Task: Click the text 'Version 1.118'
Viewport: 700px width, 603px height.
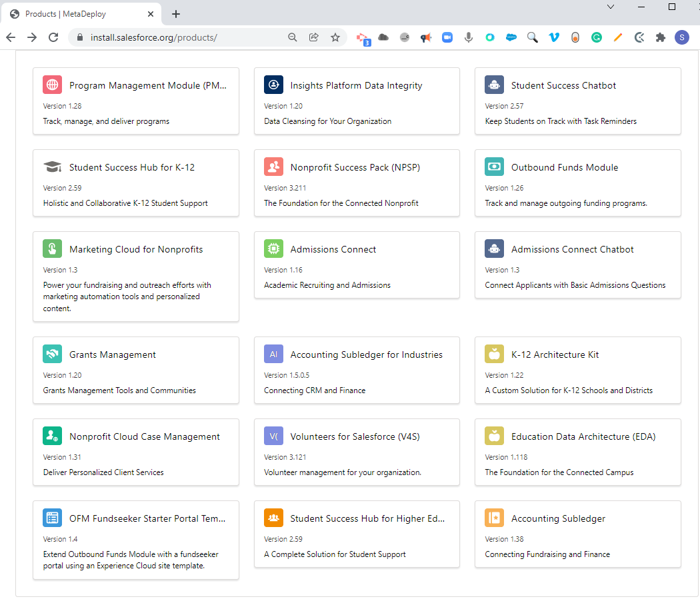Action: click(506, 457)
